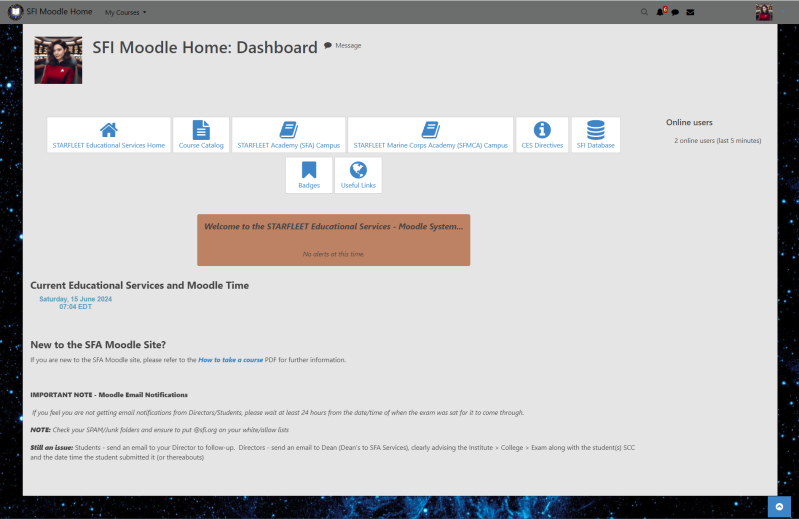Click '2 online users (last 5 minutes)' text

click(x=717, y=141)
